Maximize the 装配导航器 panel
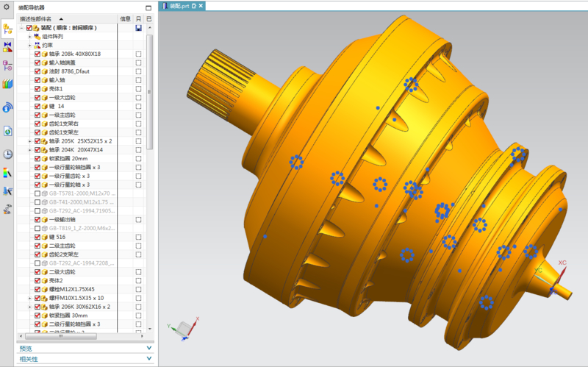Image resolution: width=588 pixels, height=367 pixels. pyautogui.click(x=148, y=7)
